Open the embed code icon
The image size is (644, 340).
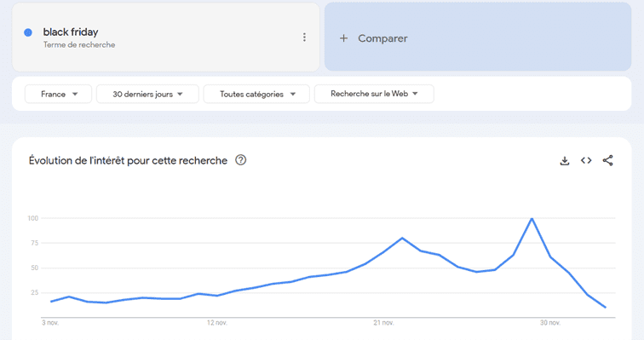586,160
